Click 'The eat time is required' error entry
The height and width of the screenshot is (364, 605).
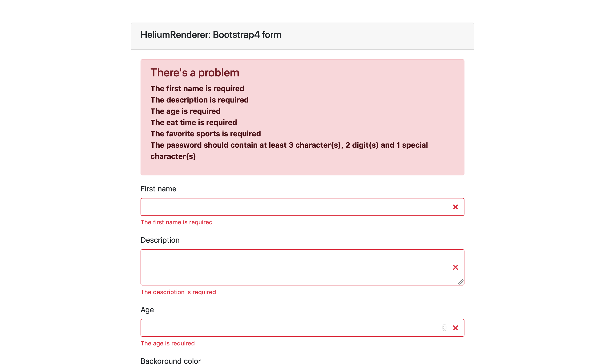click(x=194, y=123)
